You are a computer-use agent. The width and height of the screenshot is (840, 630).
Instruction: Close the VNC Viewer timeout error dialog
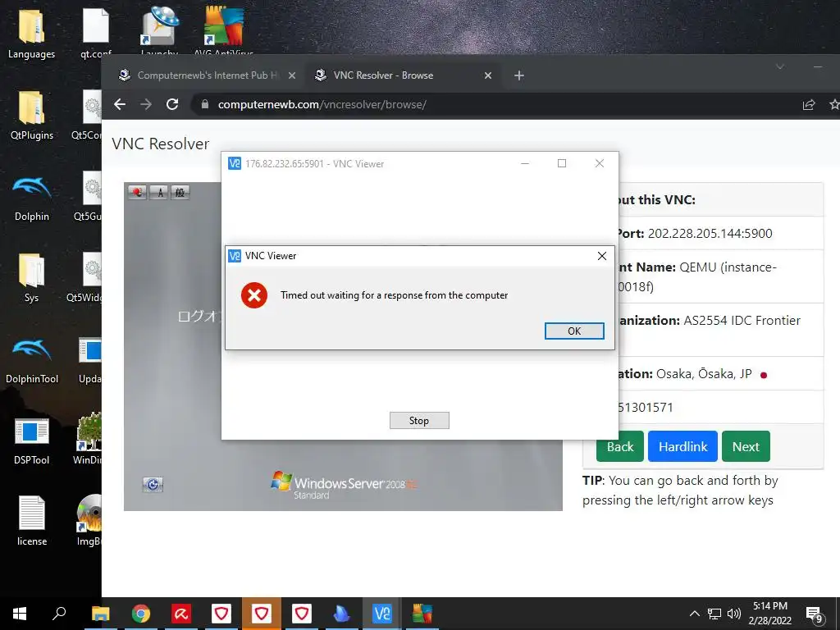tap(601, 256)
